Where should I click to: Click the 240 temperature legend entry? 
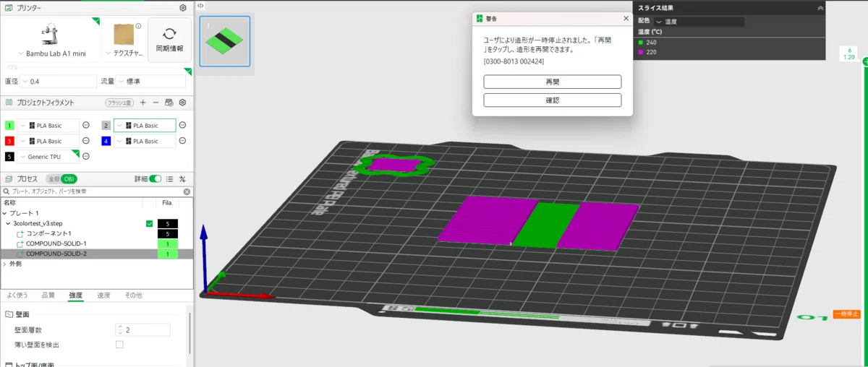click(647, 43)
